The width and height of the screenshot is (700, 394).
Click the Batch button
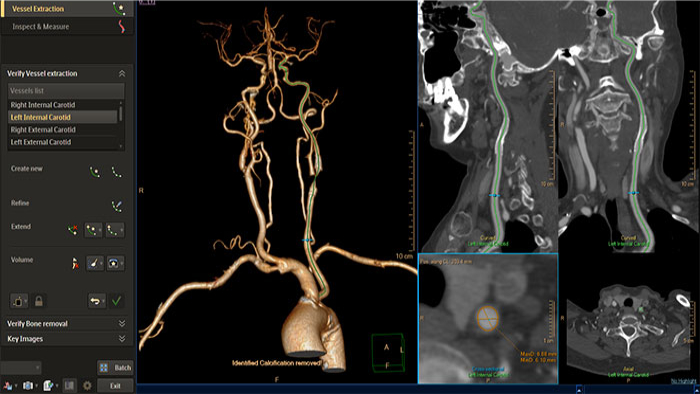(115, 368)
